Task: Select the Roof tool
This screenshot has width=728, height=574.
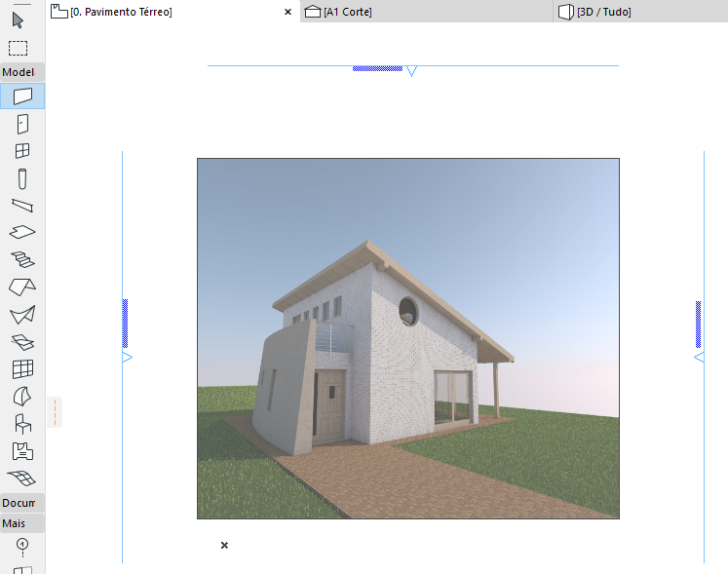Action: (x=22, y=287)
